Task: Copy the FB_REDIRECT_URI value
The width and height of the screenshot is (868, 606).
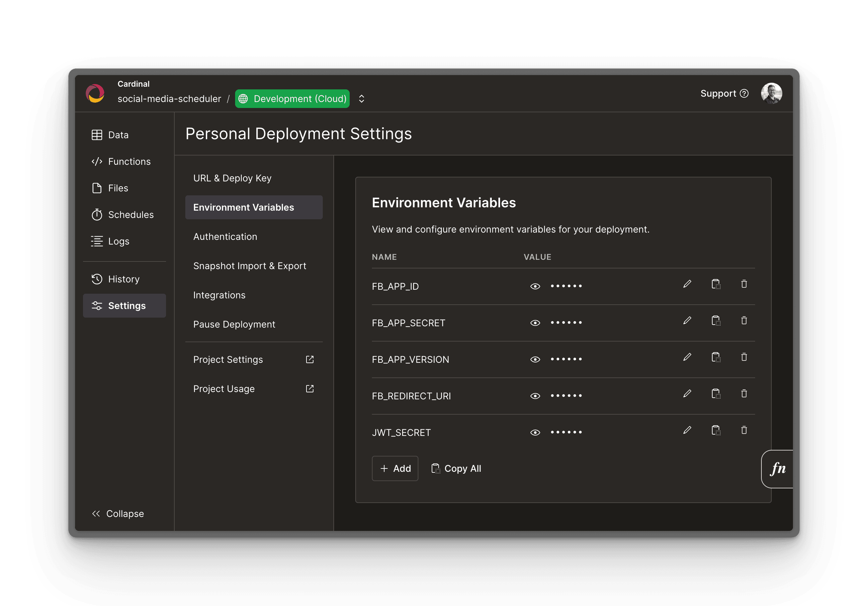Action: 716,394
